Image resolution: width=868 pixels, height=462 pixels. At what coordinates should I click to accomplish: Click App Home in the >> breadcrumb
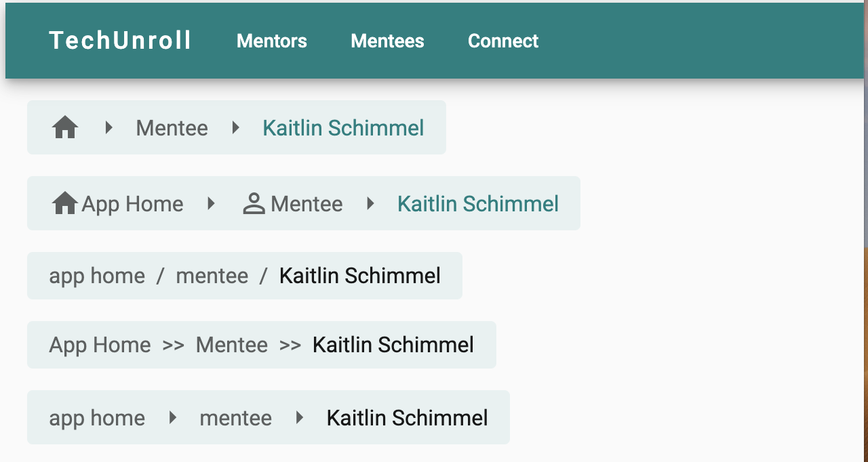[x=100, y=345]
